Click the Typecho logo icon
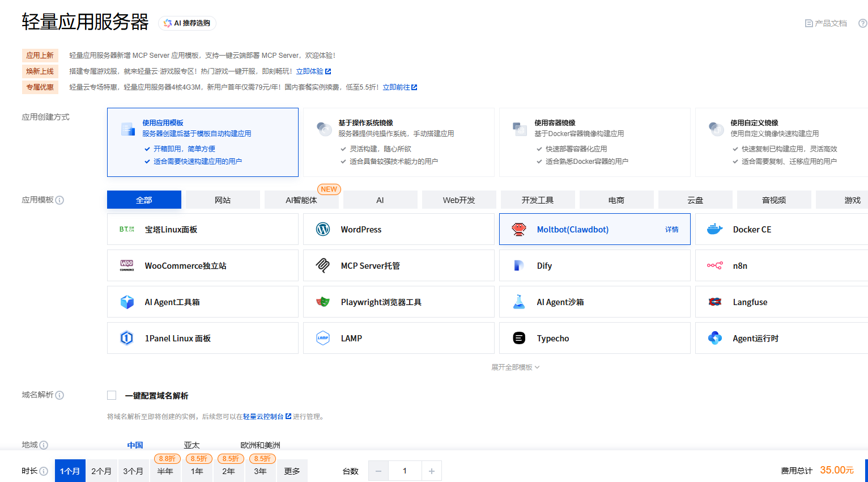The image size is (868, 482). tap(519, 339)
